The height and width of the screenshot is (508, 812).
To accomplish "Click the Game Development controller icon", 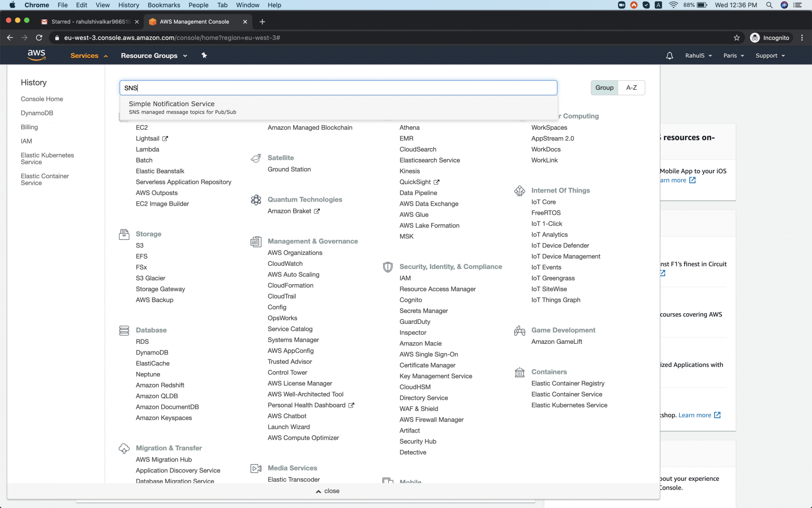I will click(x=519, y=330).
